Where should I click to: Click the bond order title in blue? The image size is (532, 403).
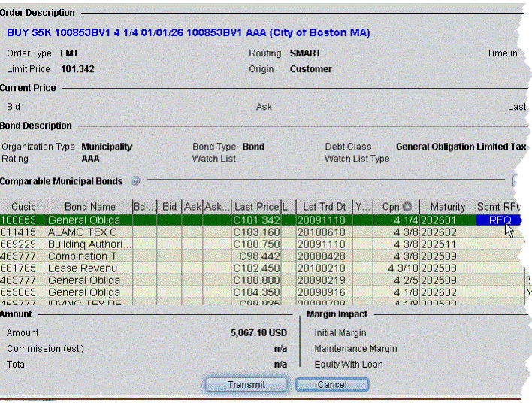(x=188, y=33)
